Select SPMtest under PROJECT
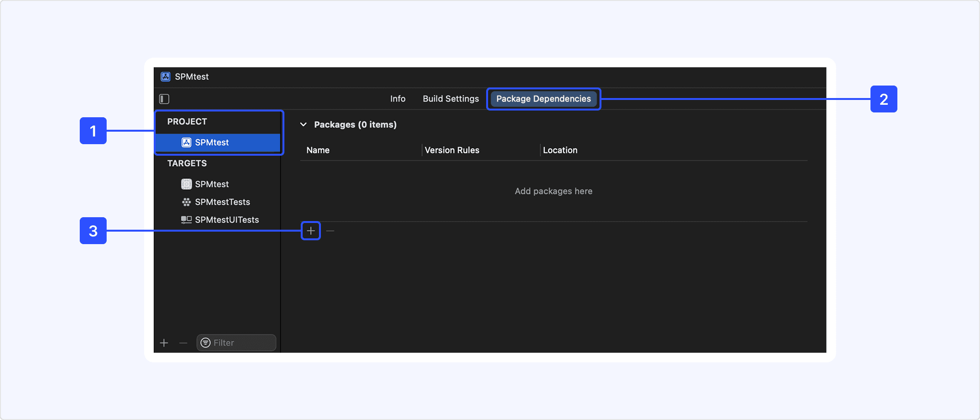The image size is (980, 420). [x=212, y=143]
